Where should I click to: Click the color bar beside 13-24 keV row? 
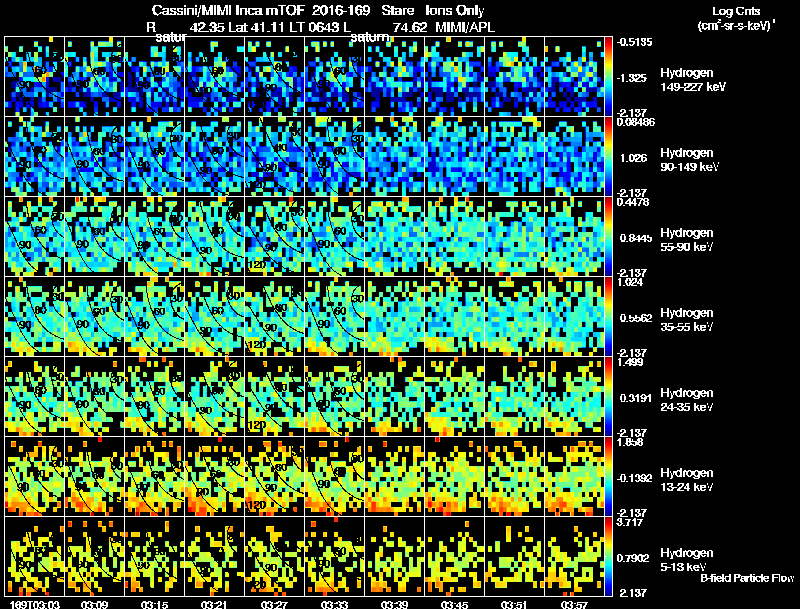point(608,476)
